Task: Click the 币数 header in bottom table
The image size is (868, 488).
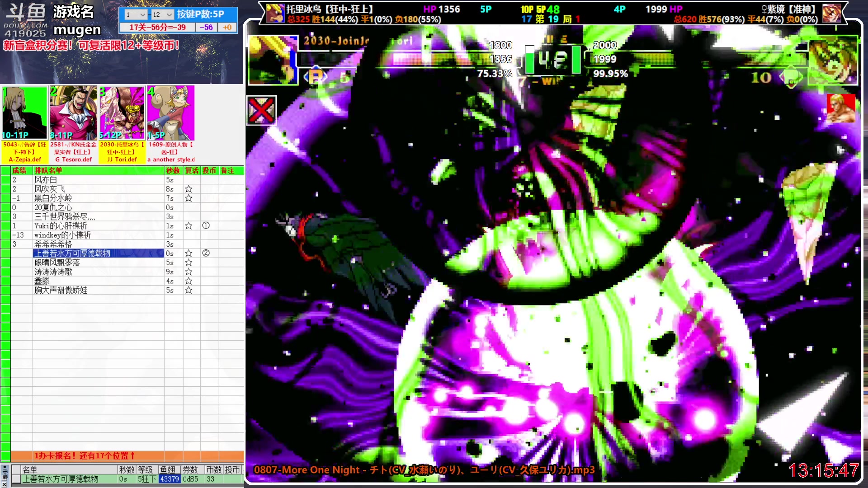Action: (x=214, y=469)
